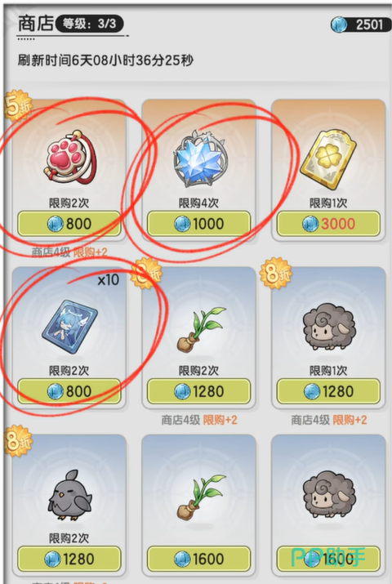Buy paw charm for 800 gems
392x584 pixels.
point(69,224)
